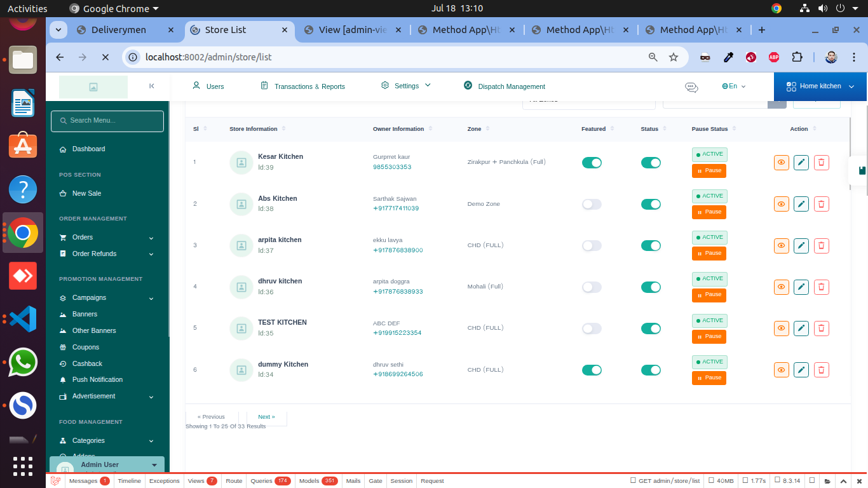Click the delete icon for dummy Kitchen
Screen dimensions: 868x488
pyautogui.click(x=821, y=370)
